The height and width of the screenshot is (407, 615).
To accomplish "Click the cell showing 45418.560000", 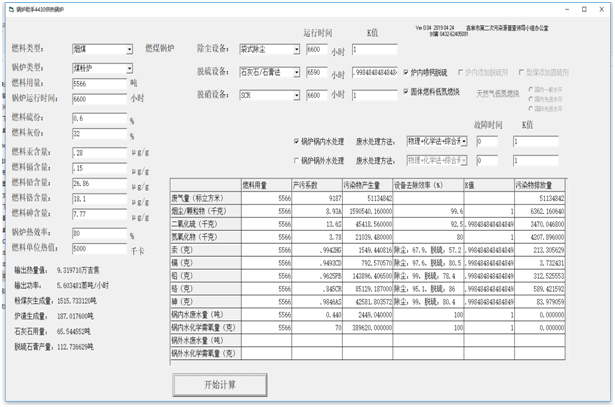I will click(x=368, y=224).
